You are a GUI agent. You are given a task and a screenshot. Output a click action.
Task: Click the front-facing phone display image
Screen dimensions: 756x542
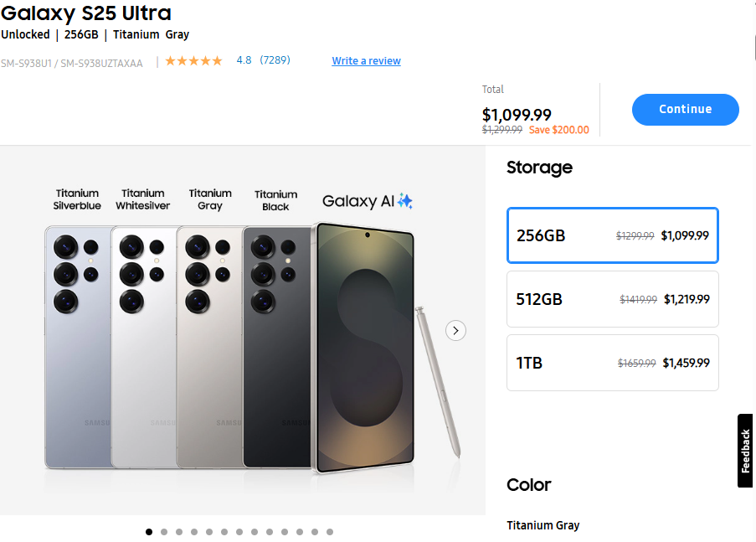point(364,348)
